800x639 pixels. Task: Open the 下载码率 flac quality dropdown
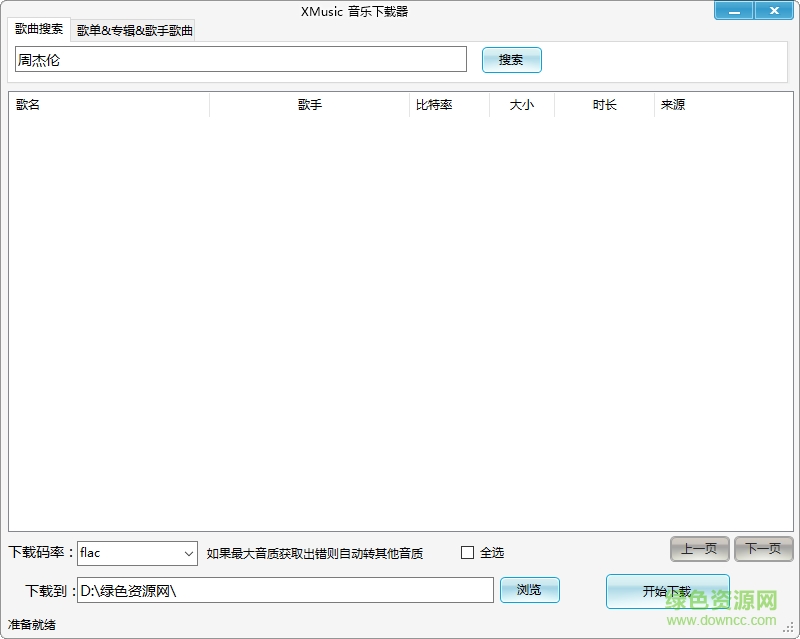point(137,553)
